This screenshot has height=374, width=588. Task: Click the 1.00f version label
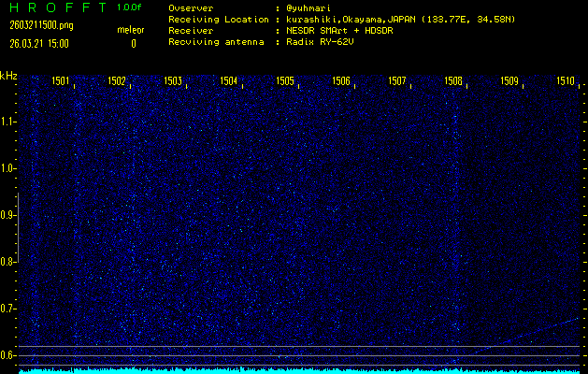point(130,7)
